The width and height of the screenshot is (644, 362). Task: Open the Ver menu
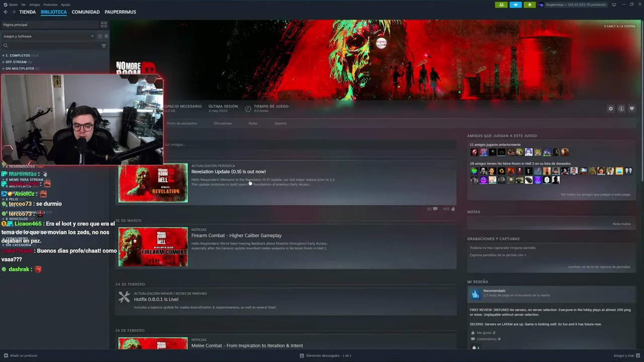pyautogui.click(x=23, y=5)
